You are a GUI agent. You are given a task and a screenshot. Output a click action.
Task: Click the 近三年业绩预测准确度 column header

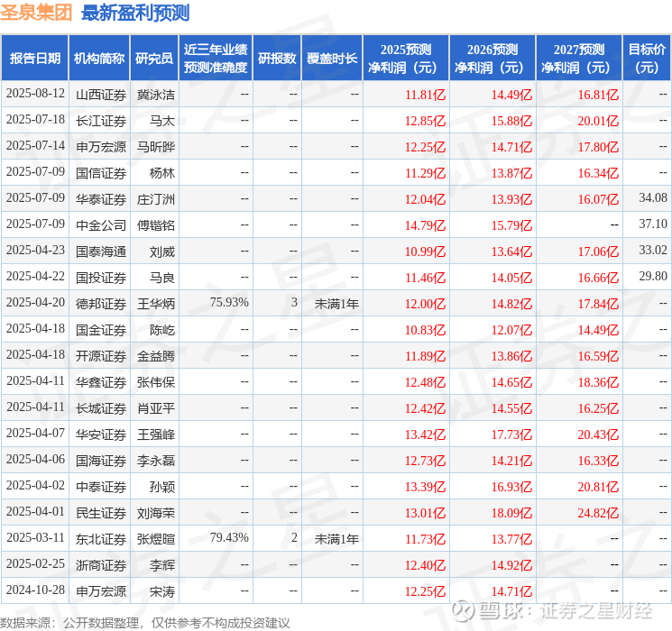click(216, 59)
